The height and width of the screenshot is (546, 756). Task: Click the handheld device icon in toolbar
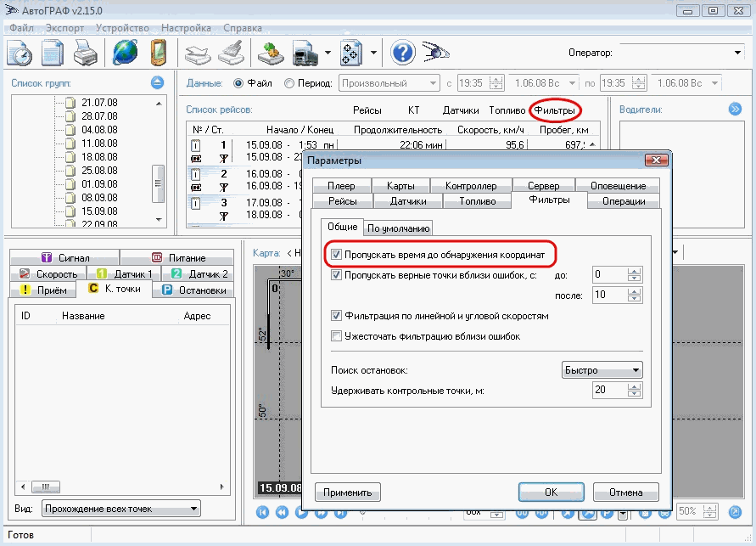[x=157, y=53]
